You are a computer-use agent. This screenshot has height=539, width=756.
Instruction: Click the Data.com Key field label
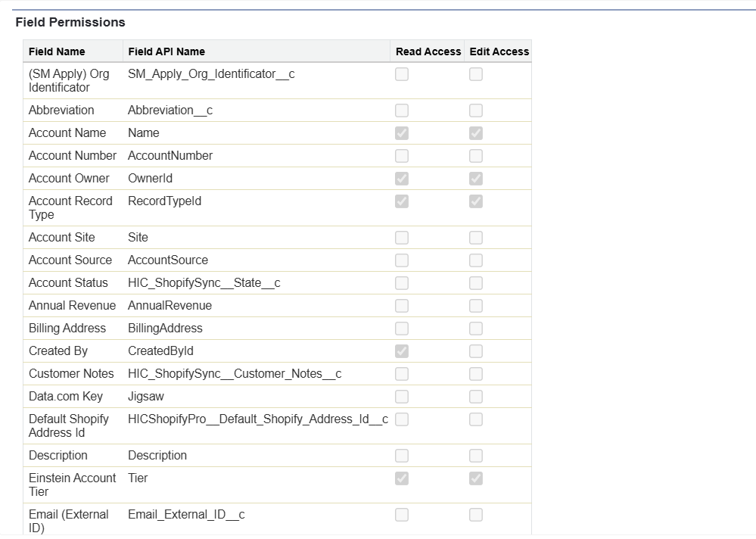[66, 396]
